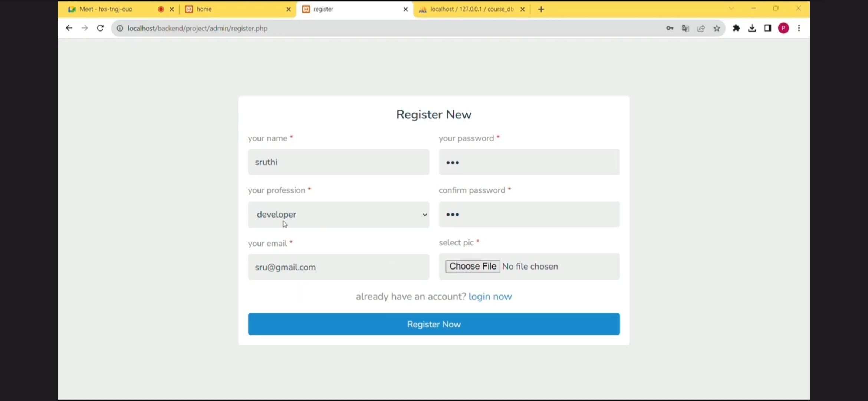Viewport: 868px width, 401px height.
Task: Open the downloads icon
Action: 752,28
